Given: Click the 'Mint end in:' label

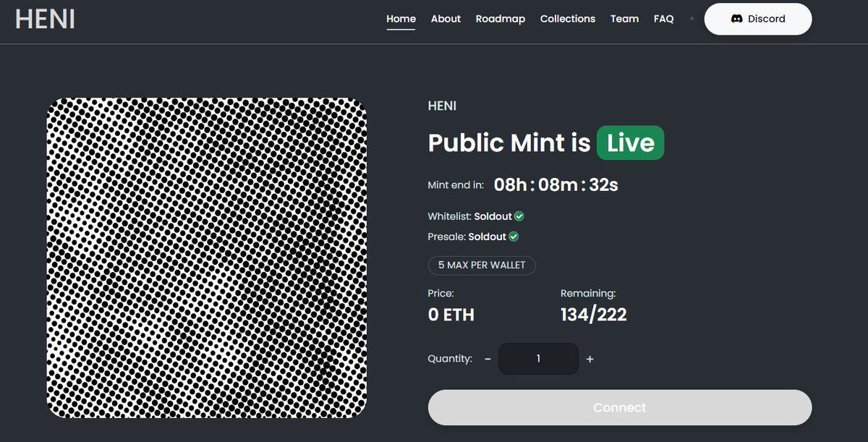Looking at the screenshot, I should tap(456, 185).
